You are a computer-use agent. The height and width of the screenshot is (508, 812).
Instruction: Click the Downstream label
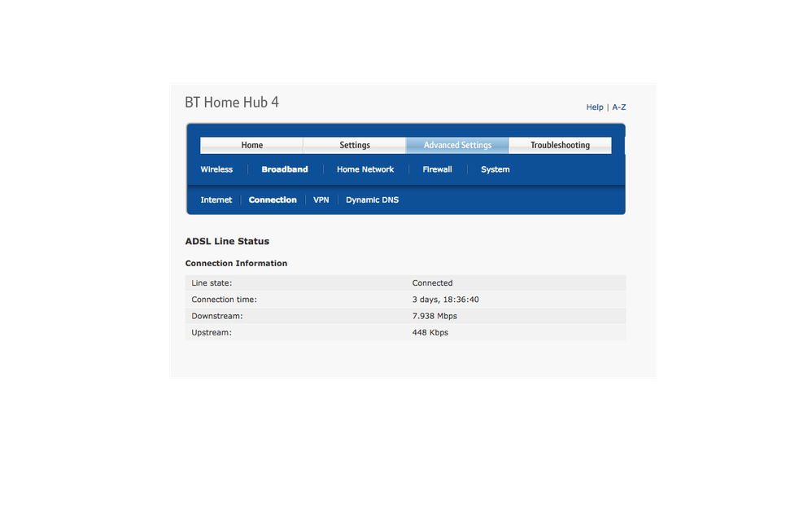tap(217, 316)
